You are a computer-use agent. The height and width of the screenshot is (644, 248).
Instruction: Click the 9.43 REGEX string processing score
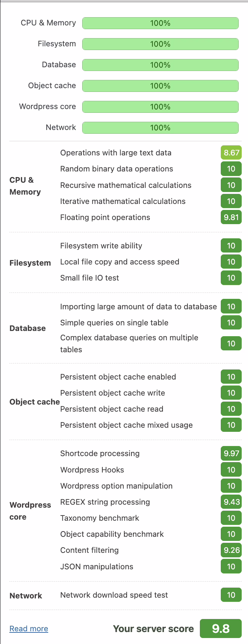231,502
